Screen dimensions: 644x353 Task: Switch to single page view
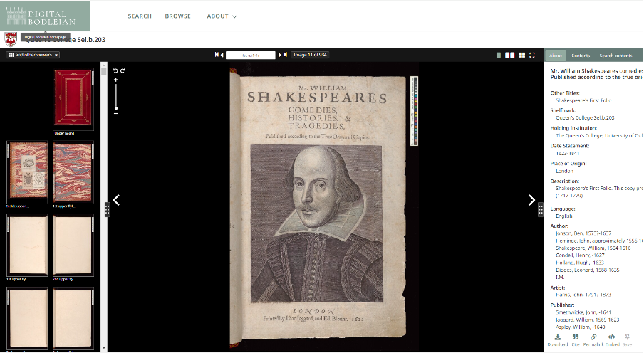pos(499,55)
